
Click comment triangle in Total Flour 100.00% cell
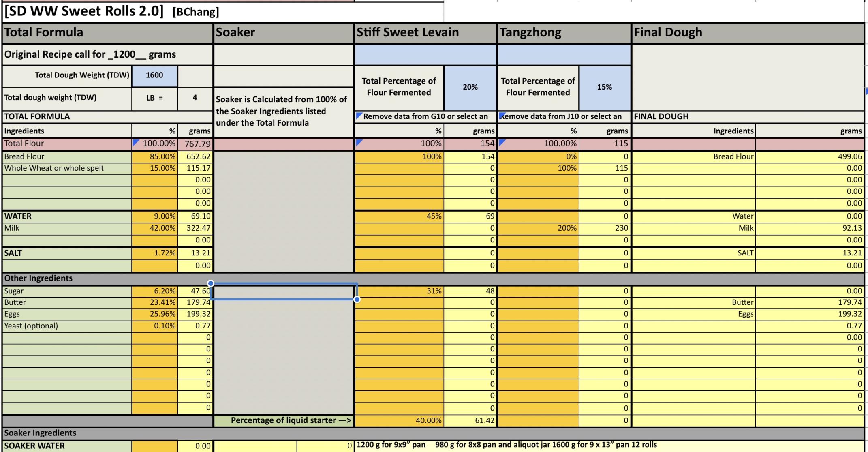coord(135,142)
